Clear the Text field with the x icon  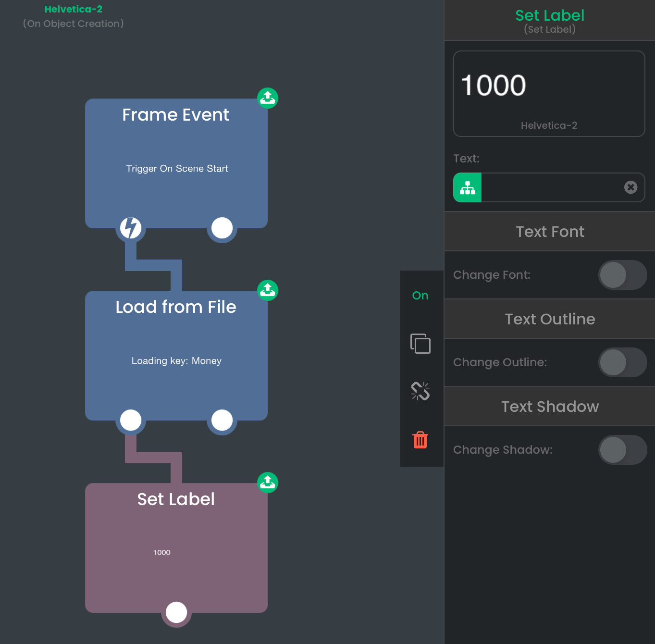[631, 187]
